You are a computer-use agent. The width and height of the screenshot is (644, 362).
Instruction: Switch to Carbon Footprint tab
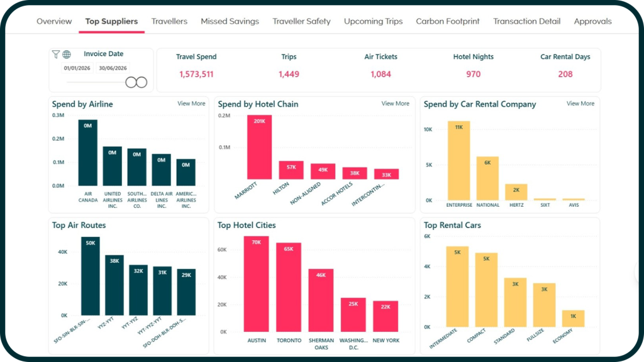448,21
